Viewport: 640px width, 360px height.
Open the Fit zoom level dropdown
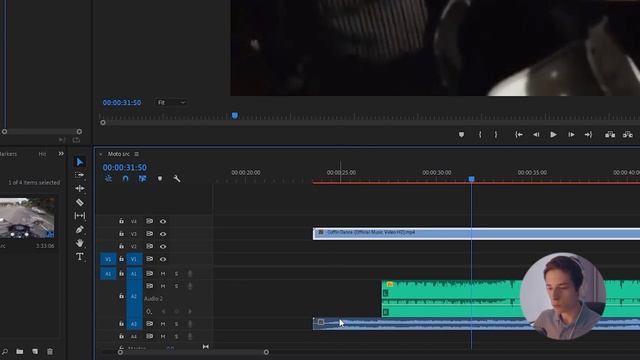click(171, 102)
